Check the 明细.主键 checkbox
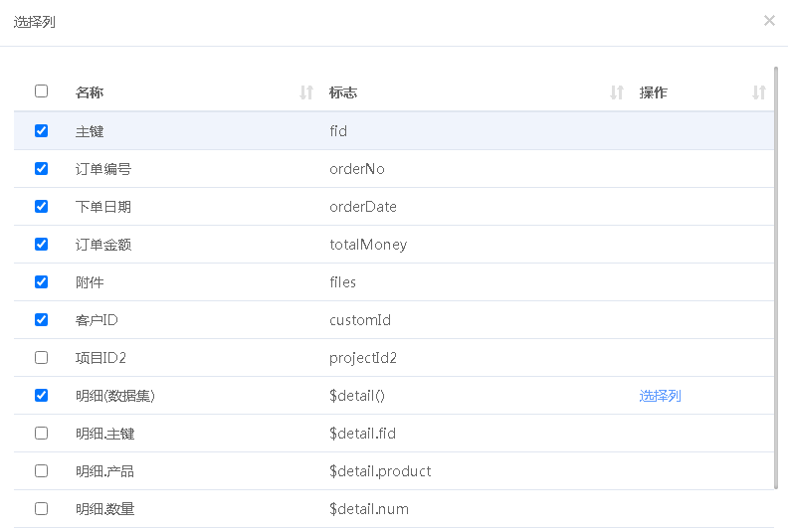788x532 pixels. coord(41,433)
